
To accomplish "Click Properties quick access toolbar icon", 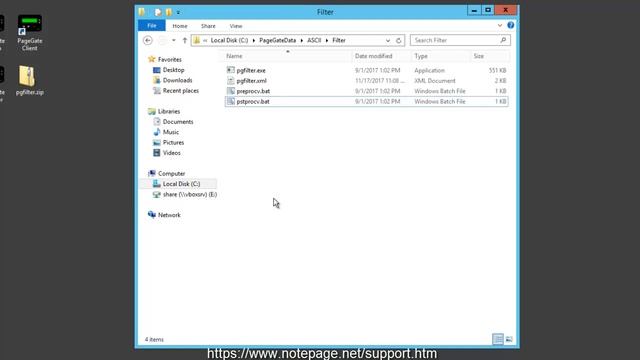I will click(158, 12).
